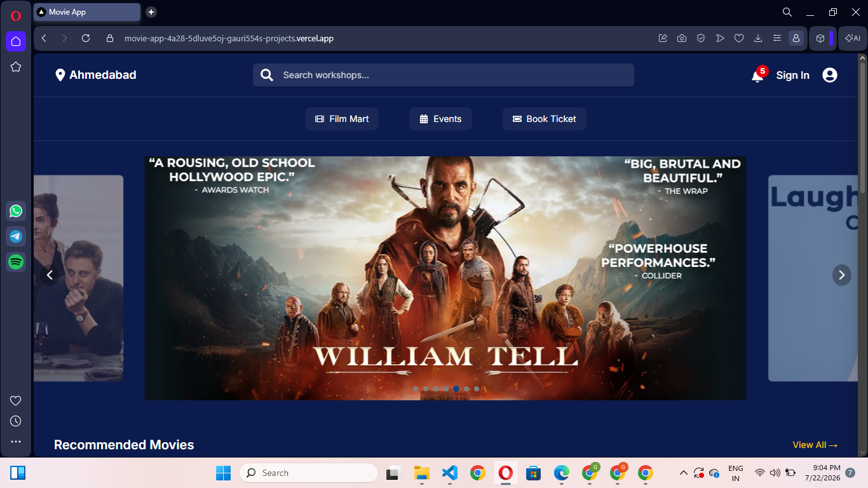Advance to the next carousel slide
868x488 pixels.
click(x=842, y=275)
